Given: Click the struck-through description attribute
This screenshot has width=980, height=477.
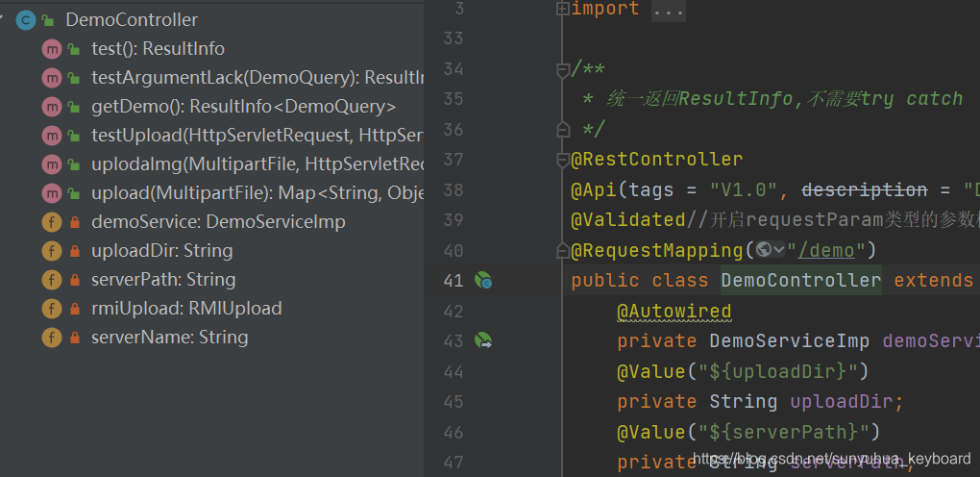Looking at the screenshot, I should tap(865, 189).
